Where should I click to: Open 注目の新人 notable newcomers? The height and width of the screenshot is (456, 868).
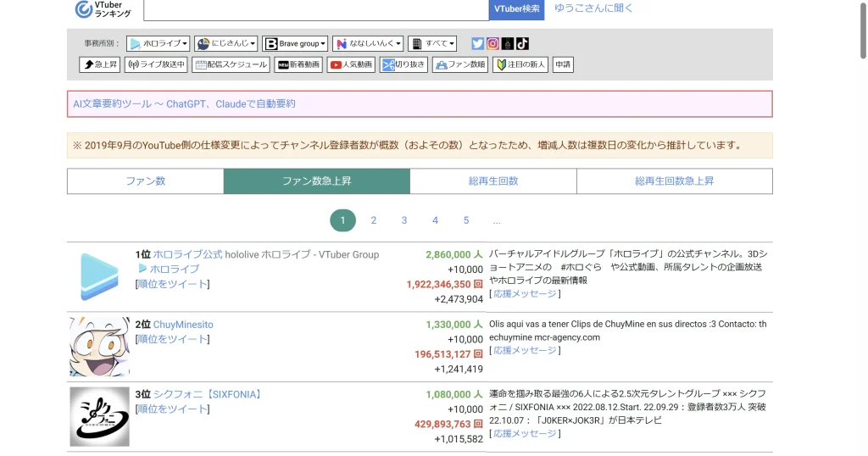click(520, 64)
